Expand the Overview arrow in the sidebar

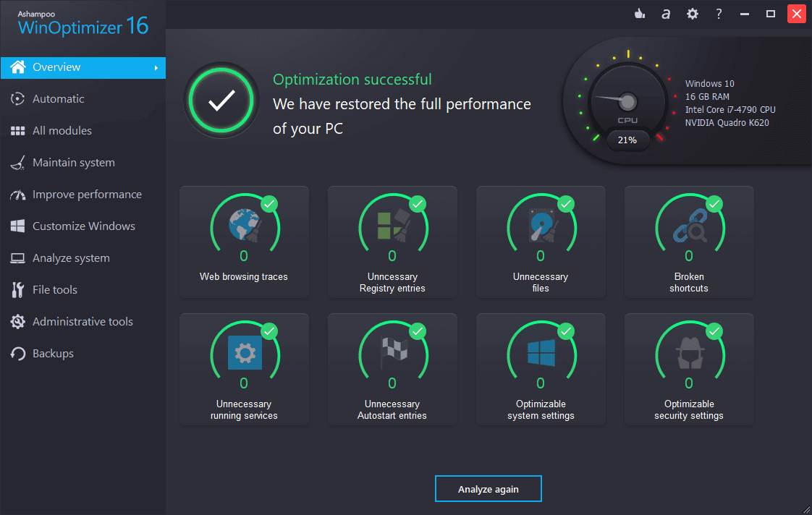coord(156,68)
